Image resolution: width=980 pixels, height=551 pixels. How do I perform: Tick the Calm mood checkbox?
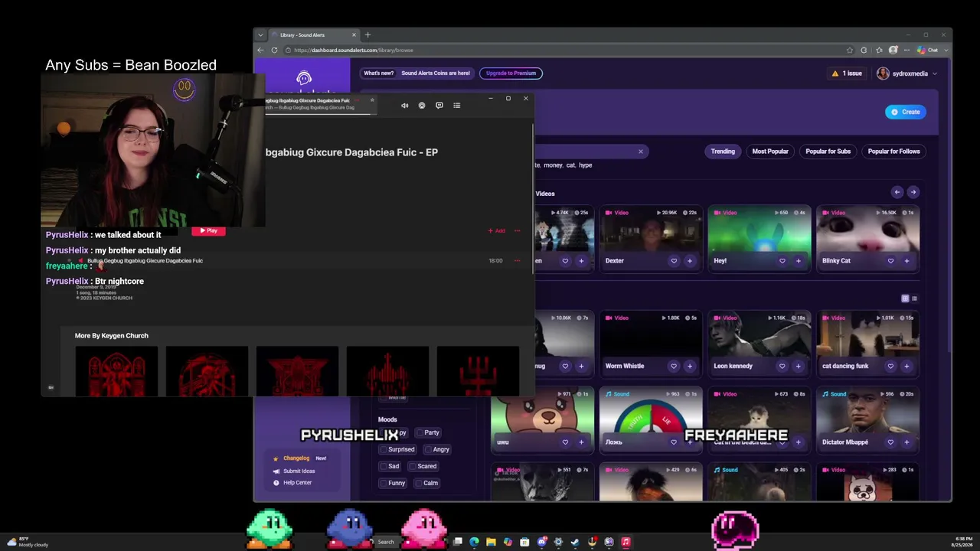[x=418, y=483]
